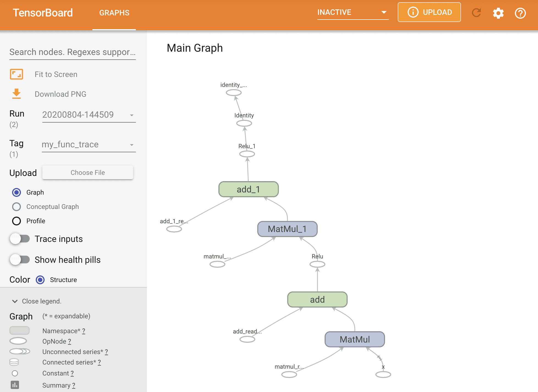Click the Fit to Screen icon

(x=16, y=74)
